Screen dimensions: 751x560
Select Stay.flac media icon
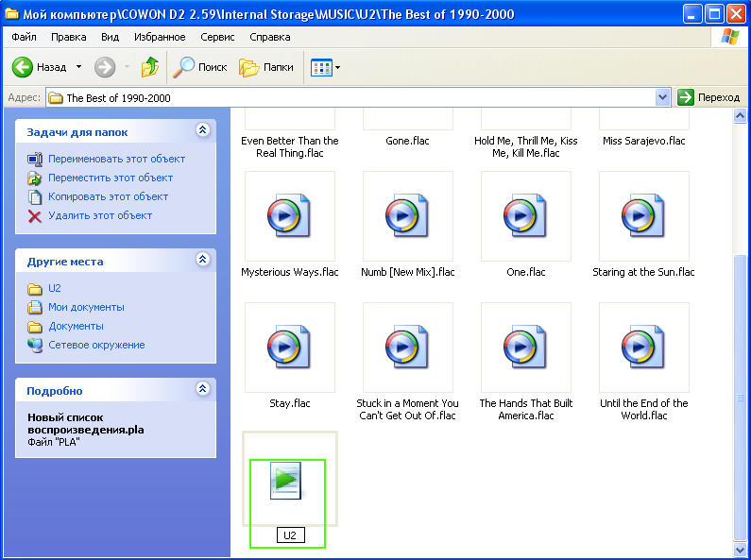[289, 347]
